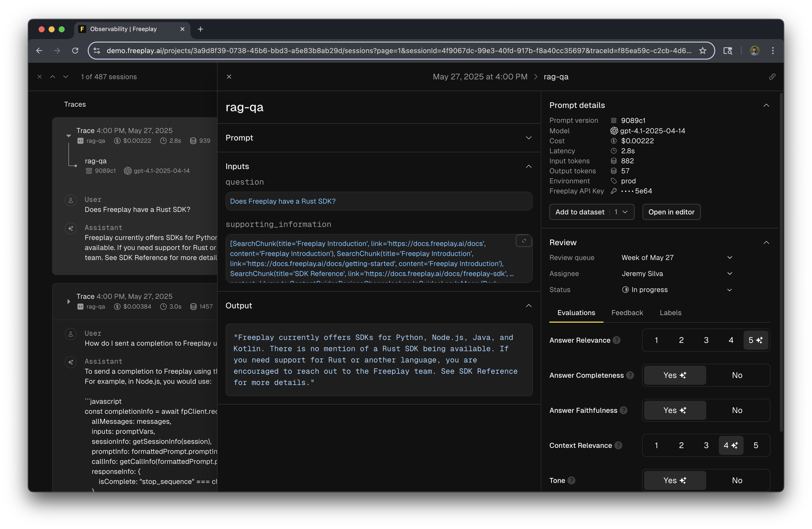Image resolution: width=812 pixels, height=529 pixels.
Task: Rate Answer Relevance as 1
Action: pos(656,340)
